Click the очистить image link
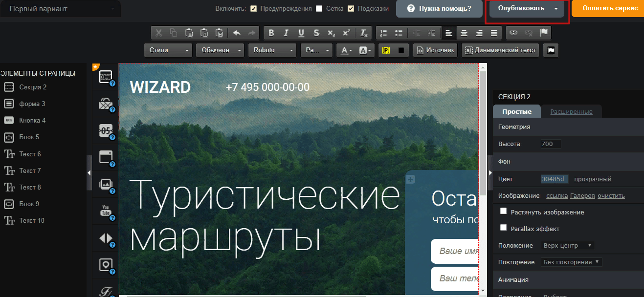The height and width of the screenshot is (297, 644). [x=611, y=196]
